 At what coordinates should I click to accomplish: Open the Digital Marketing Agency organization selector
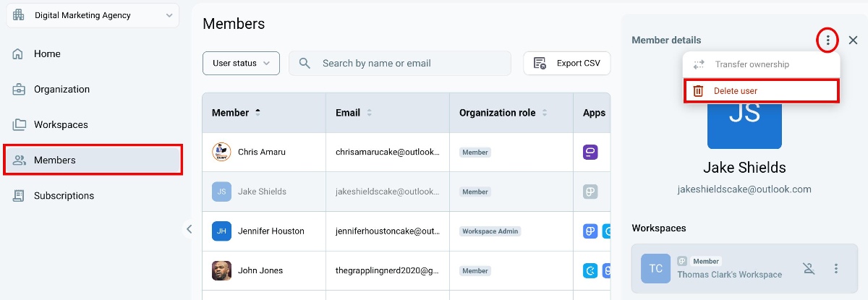coord(93,15)
